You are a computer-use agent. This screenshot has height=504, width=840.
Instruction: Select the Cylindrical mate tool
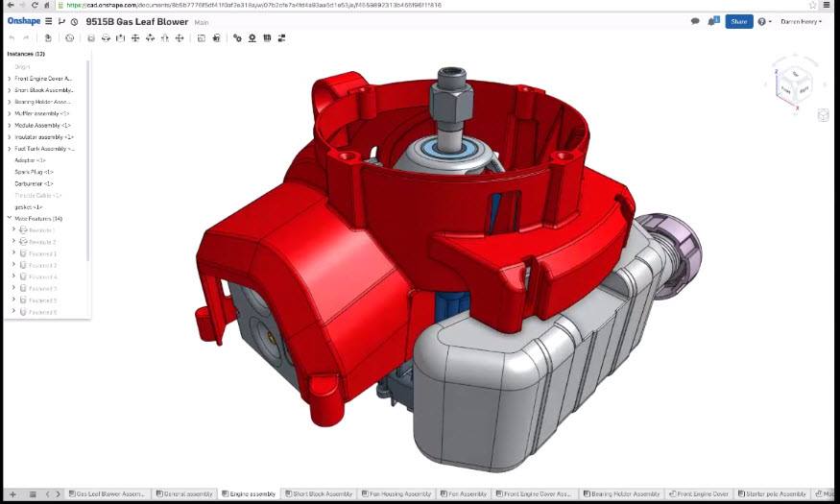[150, 38]
